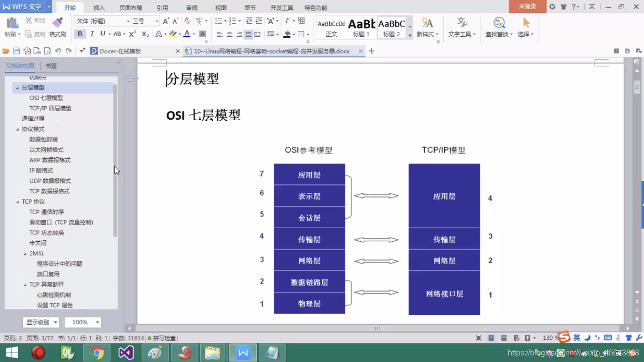Toggle Italic formatting
The width and height of the screenshot is (644, 362).
(92, 34)
